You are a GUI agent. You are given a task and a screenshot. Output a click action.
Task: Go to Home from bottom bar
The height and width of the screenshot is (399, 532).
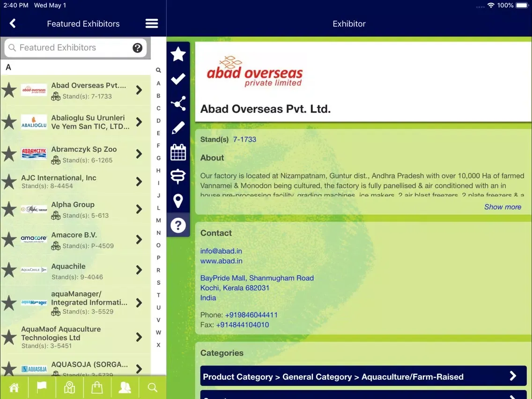[14, 387]
